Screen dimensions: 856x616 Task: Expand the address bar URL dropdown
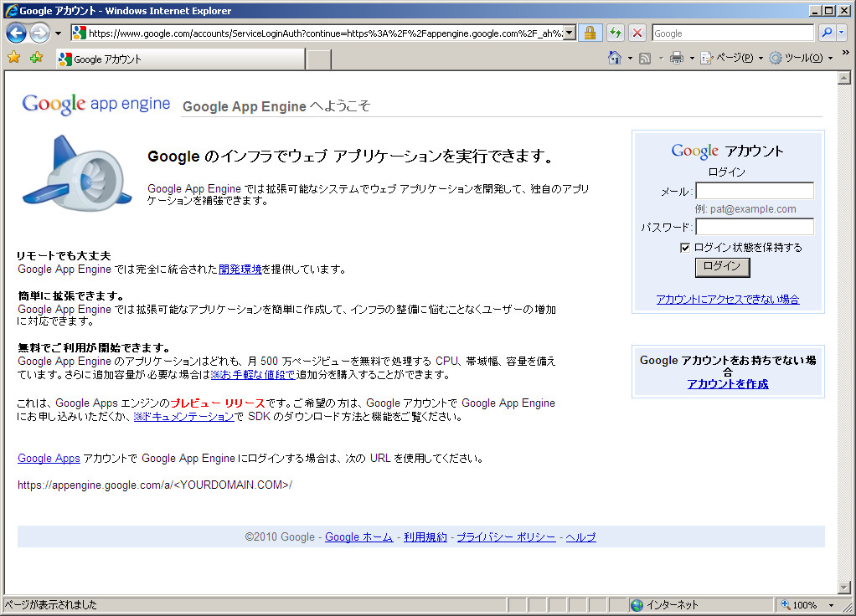tap(570, 33)
